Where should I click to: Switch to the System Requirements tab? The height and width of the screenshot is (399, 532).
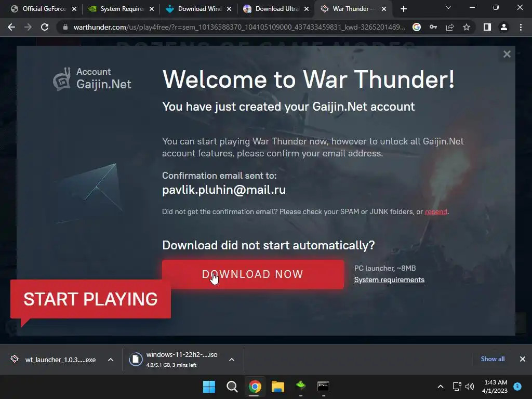coord(122,9)
